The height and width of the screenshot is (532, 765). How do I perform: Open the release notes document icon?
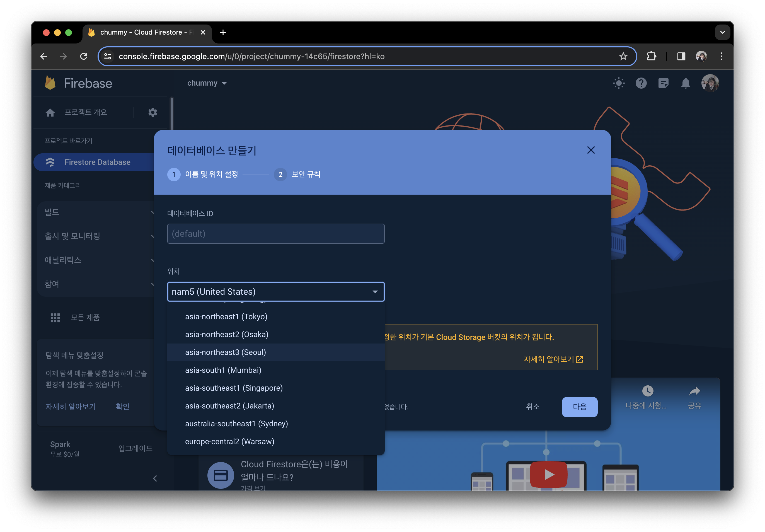pyautogui.click(x=663, y=83)
